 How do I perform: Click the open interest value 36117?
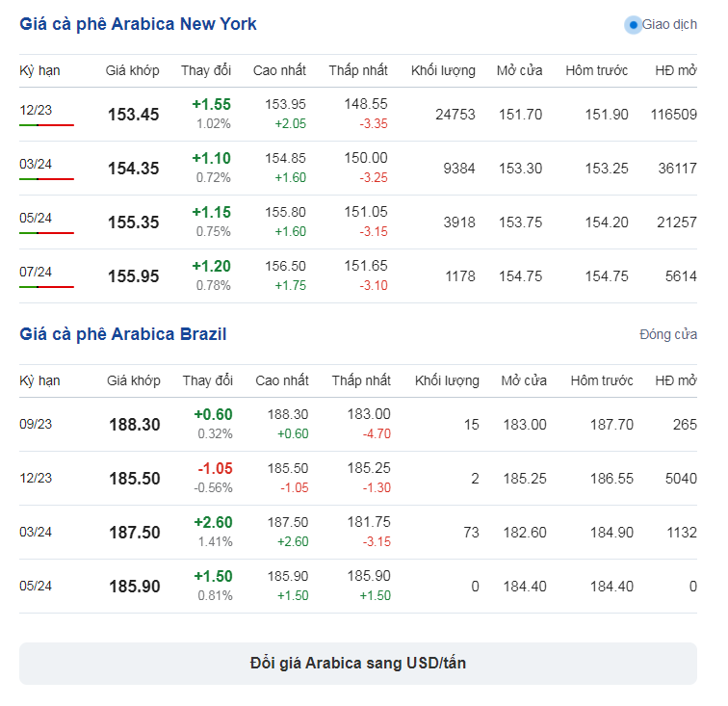677,169
